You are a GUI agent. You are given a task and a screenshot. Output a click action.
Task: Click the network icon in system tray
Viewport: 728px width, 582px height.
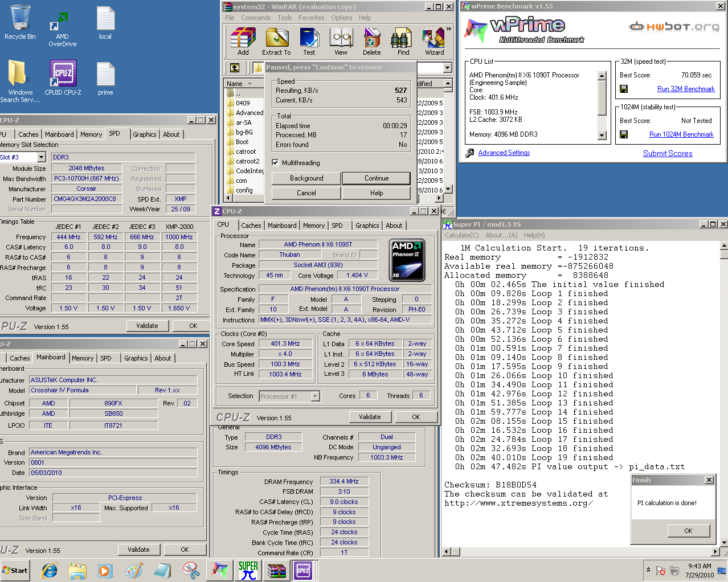click(674, 571)
